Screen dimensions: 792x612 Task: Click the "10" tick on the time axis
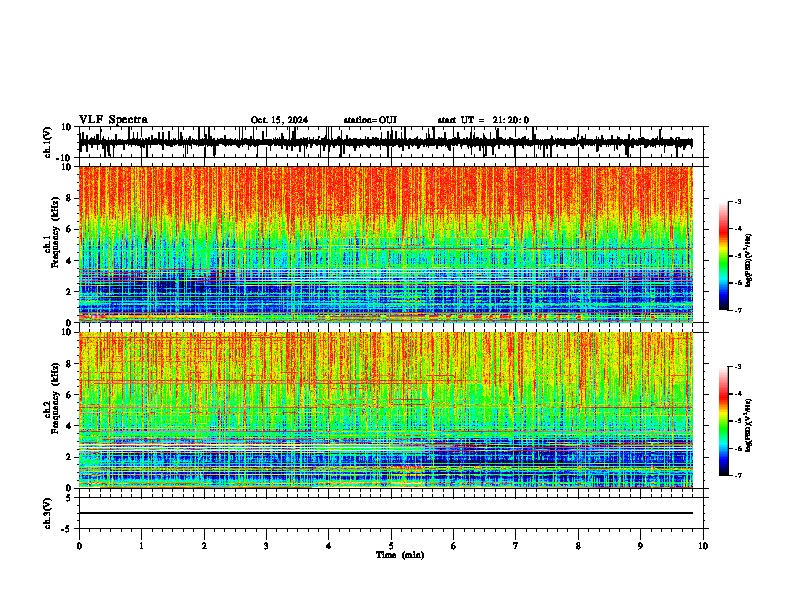703,546
